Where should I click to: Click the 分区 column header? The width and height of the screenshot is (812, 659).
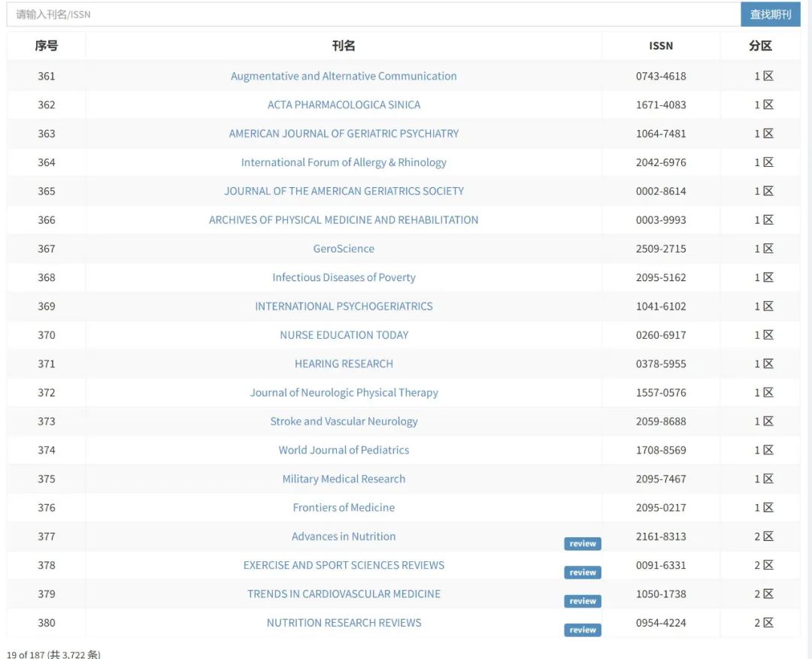click(760, 46)
